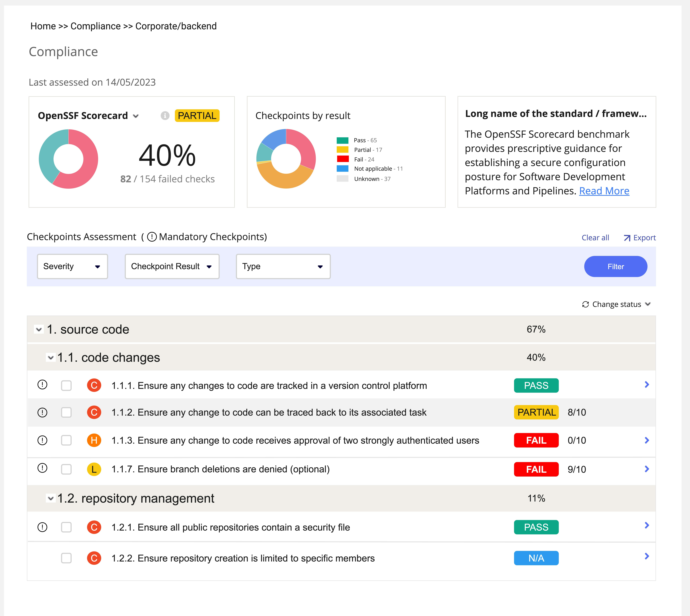The image size is (690, 616).
Task: Click mandatory icon on row 1.2.1
Action: tap(42, 527)
